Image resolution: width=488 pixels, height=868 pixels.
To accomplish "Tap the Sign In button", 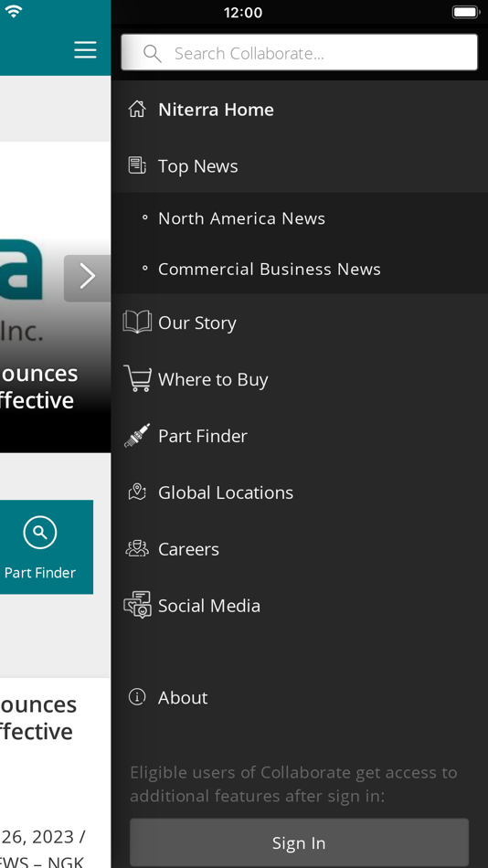I will coord(299,843).
